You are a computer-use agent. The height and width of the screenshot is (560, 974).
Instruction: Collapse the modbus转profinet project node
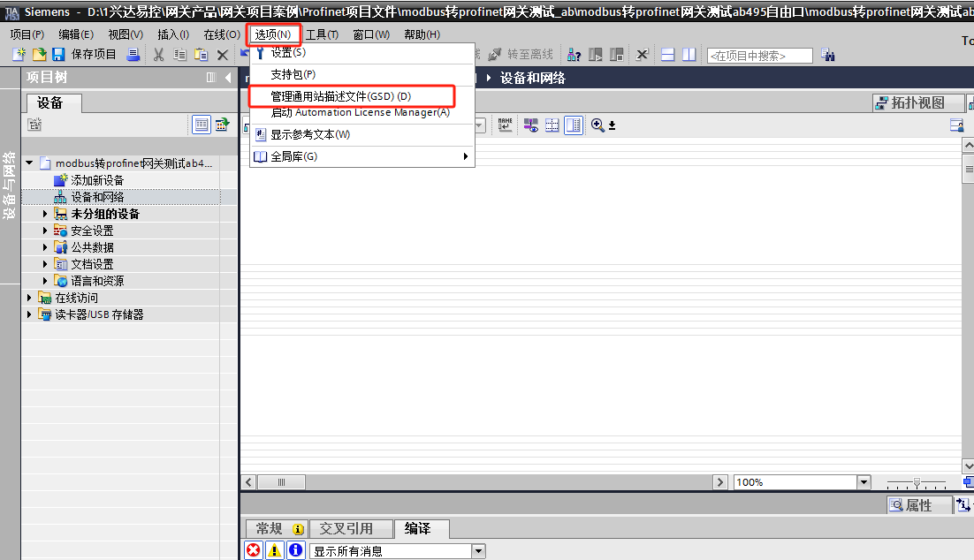(29, 163)
